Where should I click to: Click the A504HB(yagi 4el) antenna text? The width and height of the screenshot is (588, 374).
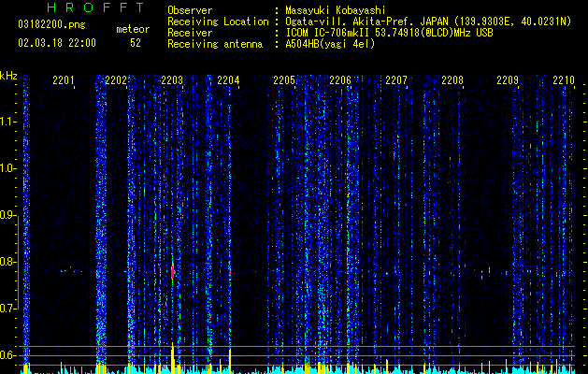pyautogui.click(x=330, y=44)
